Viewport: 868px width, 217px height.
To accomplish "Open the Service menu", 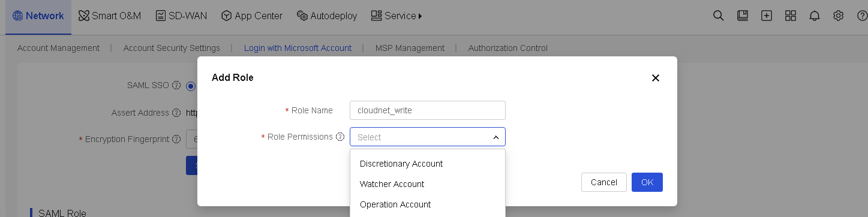I will coord(397,16).
